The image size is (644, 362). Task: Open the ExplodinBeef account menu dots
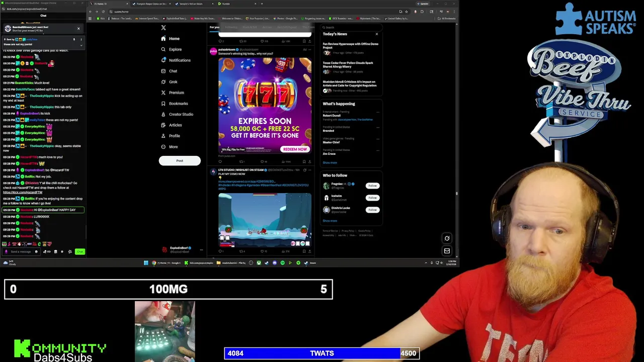pyautogui.click(x=201, y=250)
